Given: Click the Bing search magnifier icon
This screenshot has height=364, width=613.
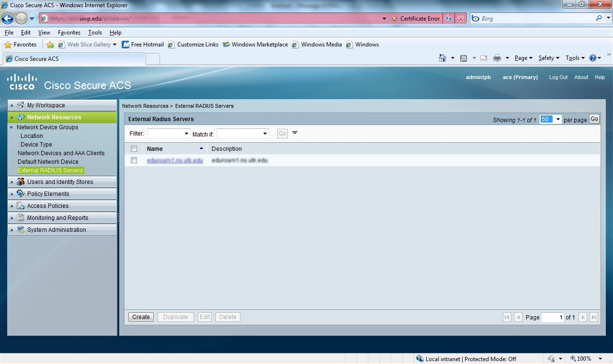Looking at the screenshot, I should click(x=599, y=19).
